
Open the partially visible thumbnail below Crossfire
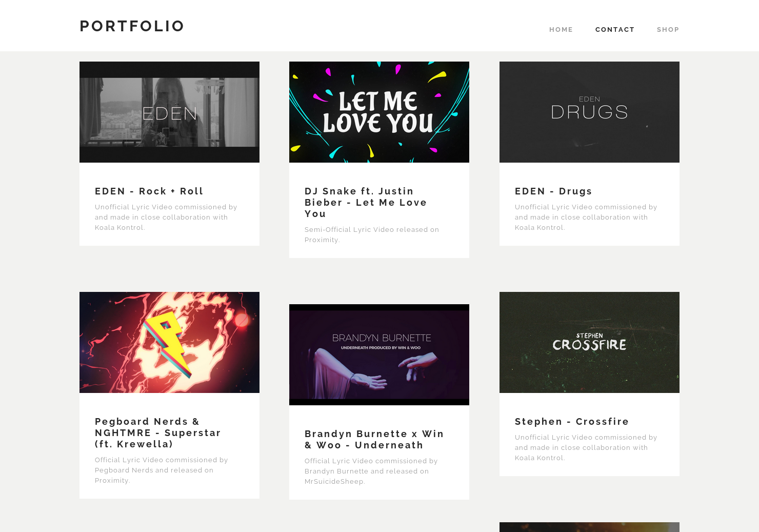click(589, 527)
